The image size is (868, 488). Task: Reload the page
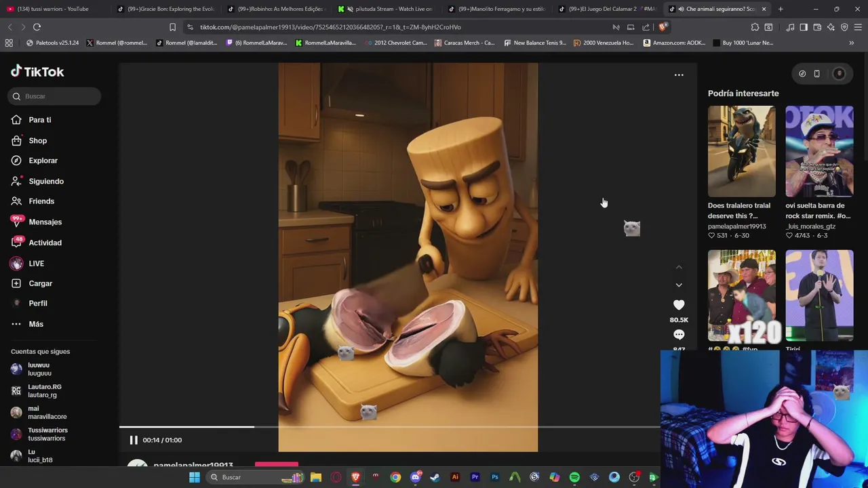coord(37,27)
